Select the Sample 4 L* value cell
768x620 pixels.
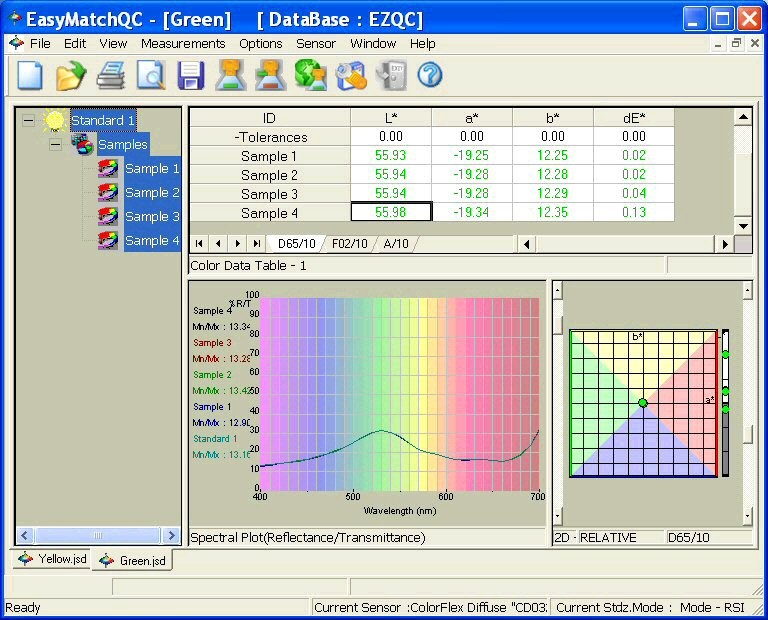coord(391,212)
